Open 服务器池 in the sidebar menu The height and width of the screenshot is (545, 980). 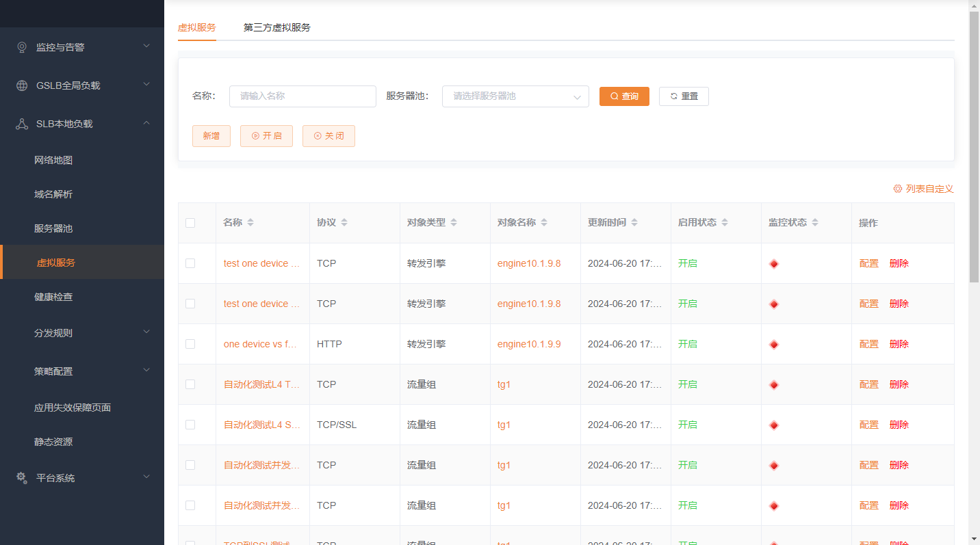53,228
